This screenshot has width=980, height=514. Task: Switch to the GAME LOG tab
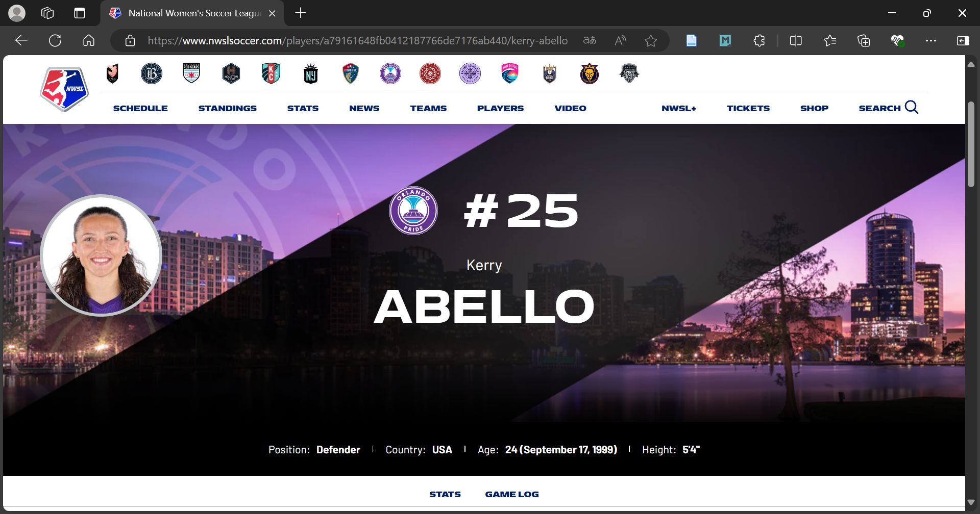(x=512, y=494)
